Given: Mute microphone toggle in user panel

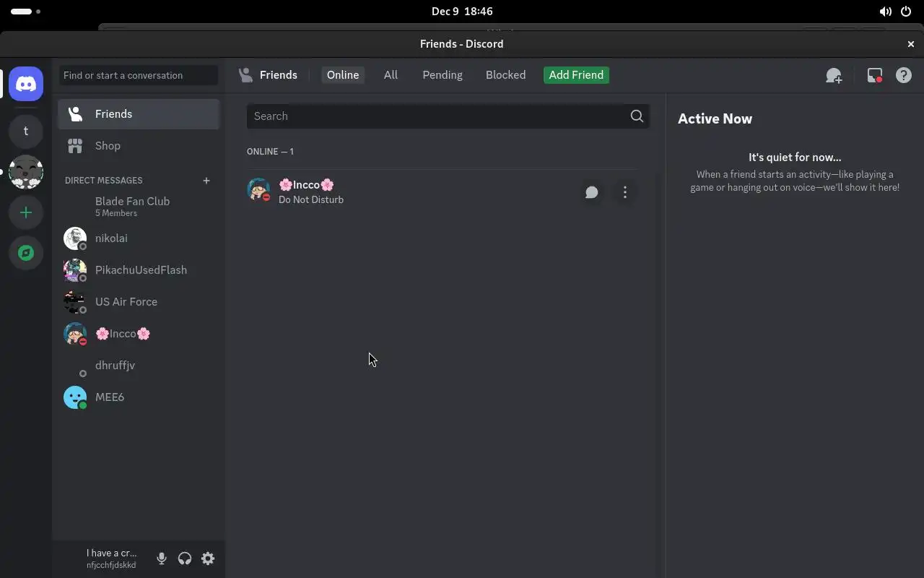Looking at the screenshot, I should (162, 558).
